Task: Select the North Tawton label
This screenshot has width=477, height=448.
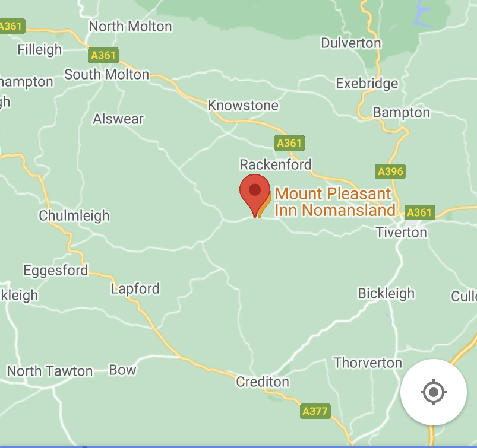Action: pyautogui.click(x=50, y=371)
